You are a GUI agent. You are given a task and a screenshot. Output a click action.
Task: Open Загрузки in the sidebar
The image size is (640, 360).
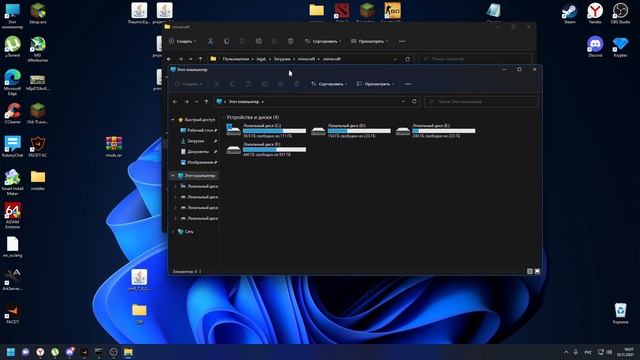coord(199,141)
